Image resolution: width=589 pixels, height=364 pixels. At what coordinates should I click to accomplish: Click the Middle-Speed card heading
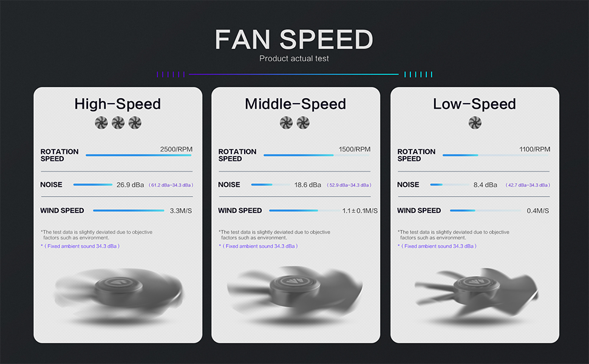pos(295,104)
